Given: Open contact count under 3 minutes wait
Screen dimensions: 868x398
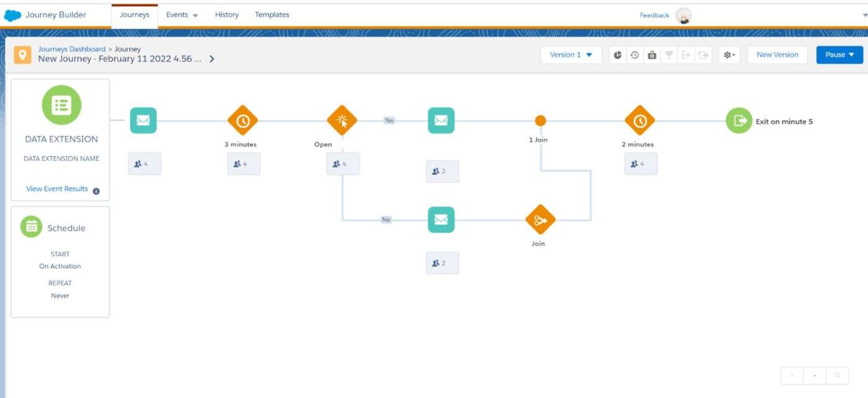Looking at the screenshot, I should (244, 164).
